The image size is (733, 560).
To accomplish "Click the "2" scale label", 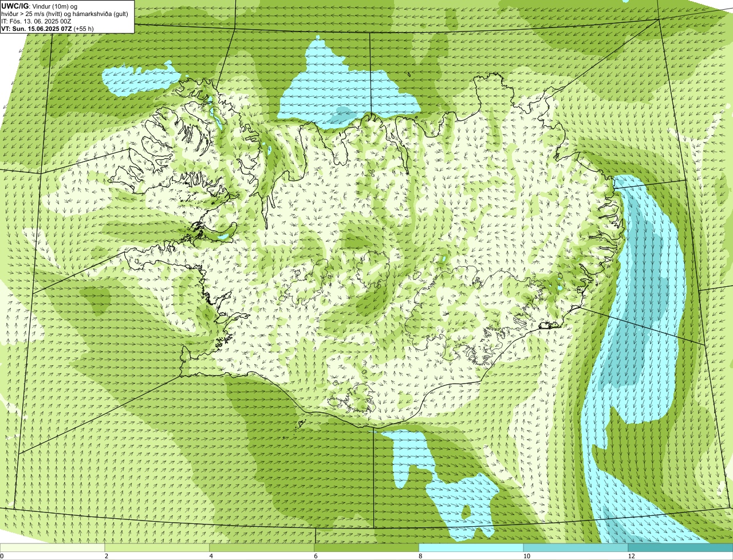I will [107, 556].
